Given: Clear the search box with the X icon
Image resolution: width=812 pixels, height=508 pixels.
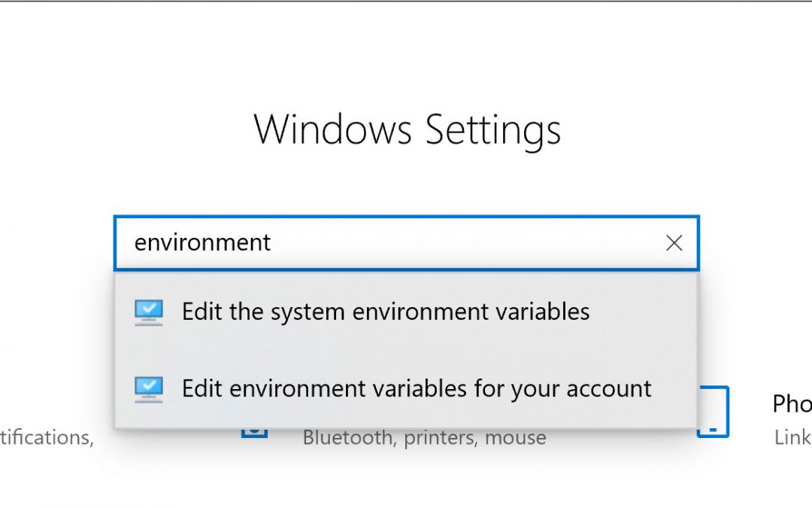Looking at the screenshot, I should (674, 243).
